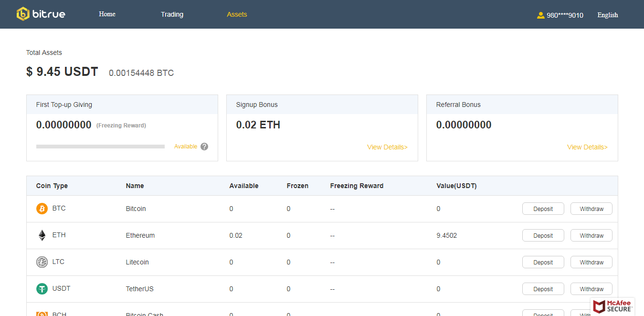Click the (Freezing Reward) label
This screenshot has width=644, height=316.
[x=121, y=126]
